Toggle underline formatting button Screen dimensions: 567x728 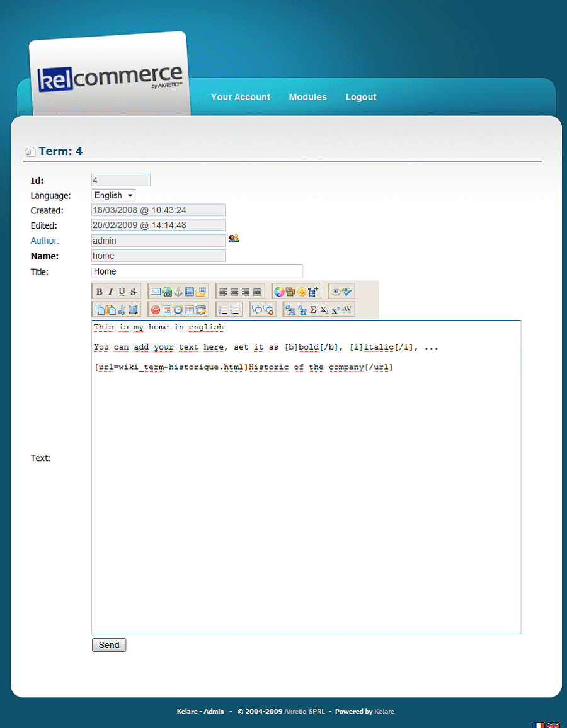point(122,292)
